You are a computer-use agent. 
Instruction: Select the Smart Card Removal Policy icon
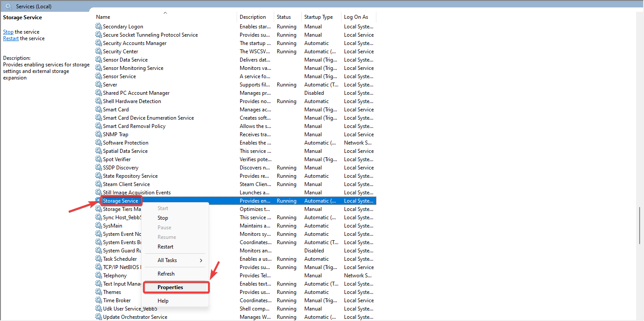pos(99,126)
